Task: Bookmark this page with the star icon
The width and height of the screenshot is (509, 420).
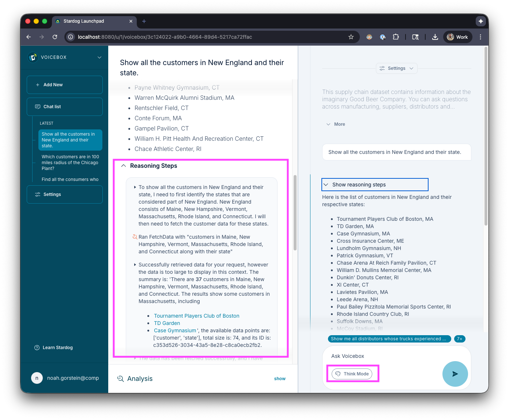Action: (351, 37)
